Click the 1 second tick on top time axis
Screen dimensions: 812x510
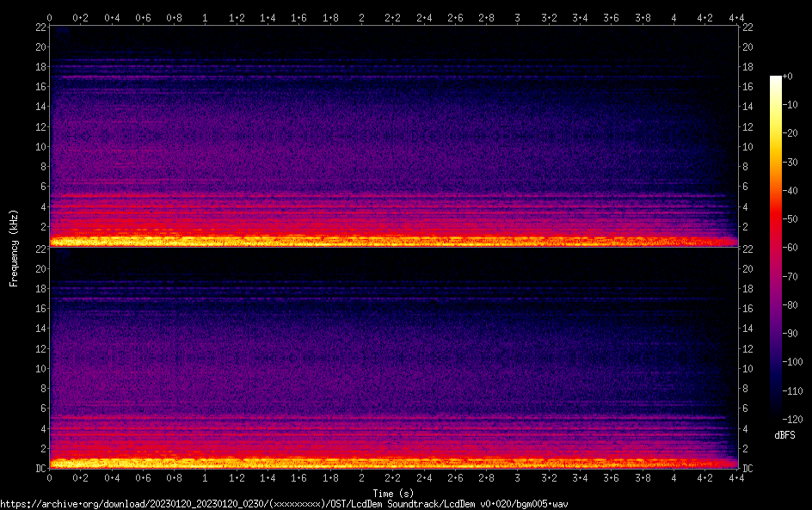point(206,17)
